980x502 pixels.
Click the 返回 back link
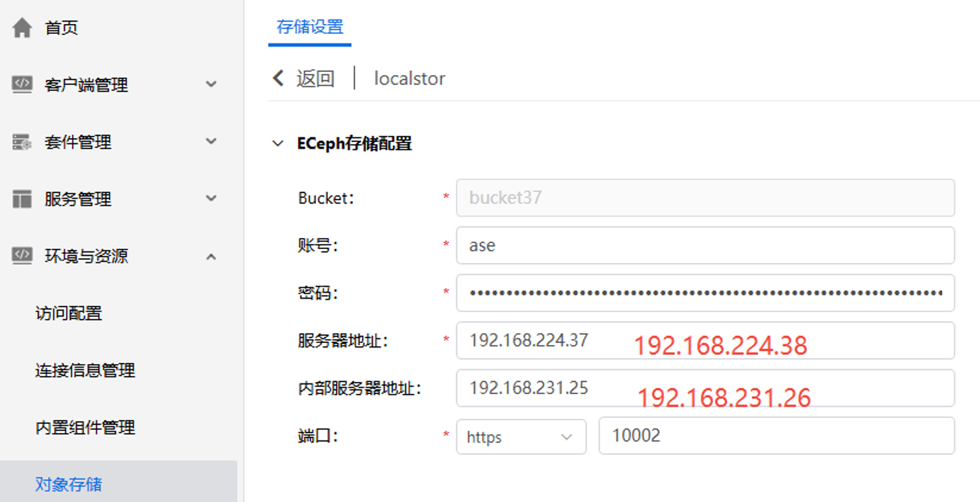point(315,78)
